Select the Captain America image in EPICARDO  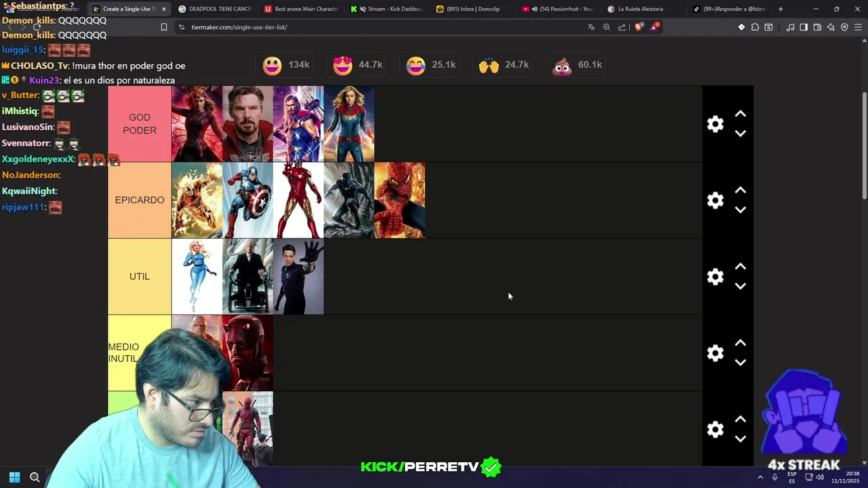point(248,201)
